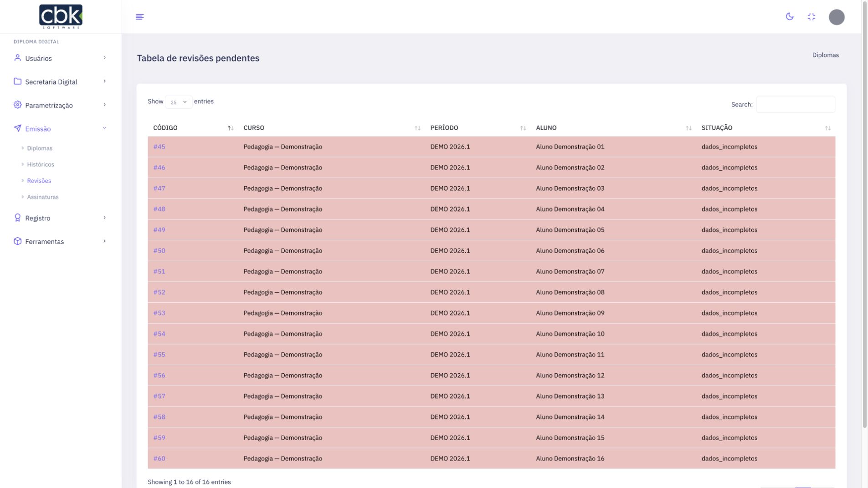Image resolution: width=868 pixels, height=488 pixels.
Task: Expand the Usuários menu chevron
Action: (104, 58)
